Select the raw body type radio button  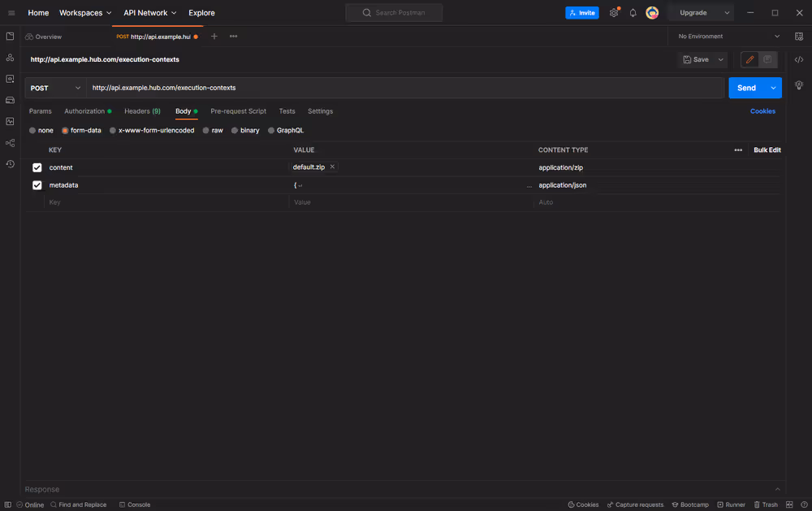206,130
